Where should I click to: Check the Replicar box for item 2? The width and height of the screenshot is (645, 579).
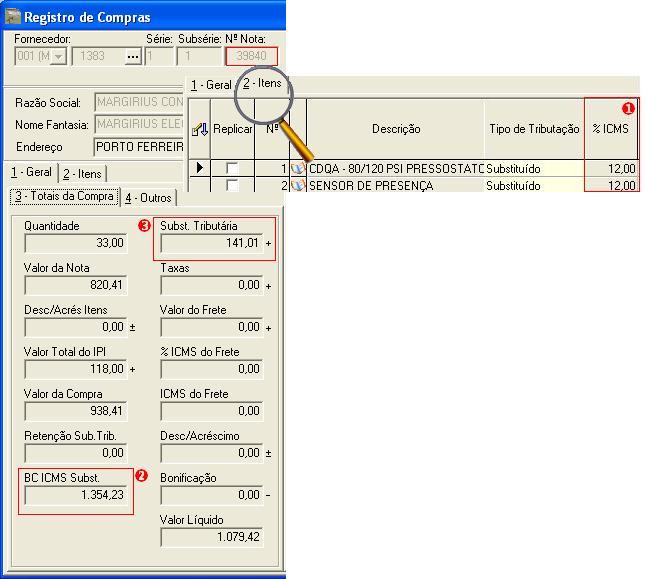[232, 185]
